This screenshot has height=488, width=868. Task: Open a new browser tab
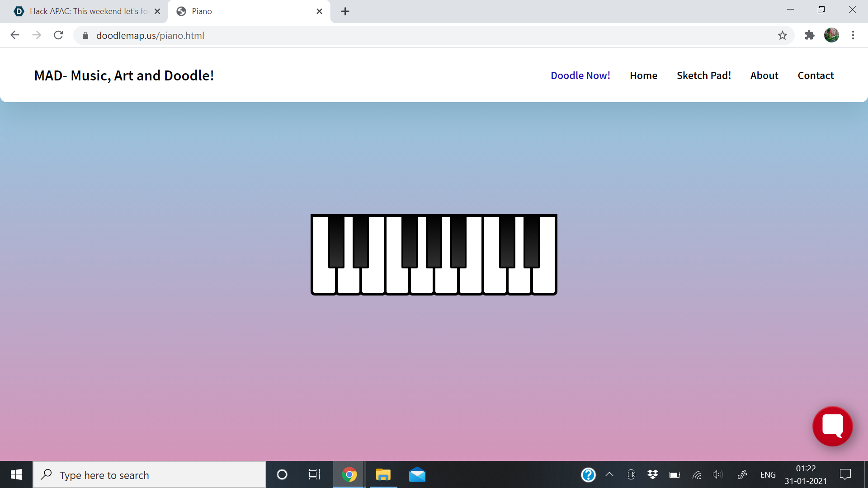pos(345,11)
